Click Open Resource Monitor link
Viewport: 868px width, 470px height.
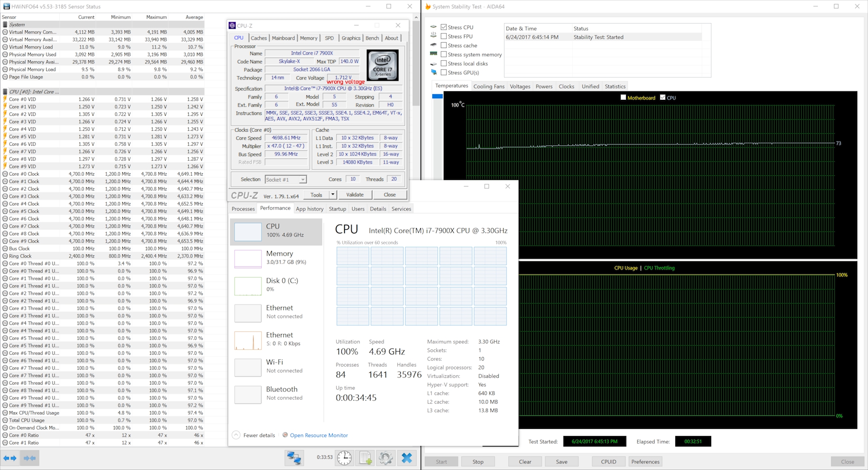point(319,435)
